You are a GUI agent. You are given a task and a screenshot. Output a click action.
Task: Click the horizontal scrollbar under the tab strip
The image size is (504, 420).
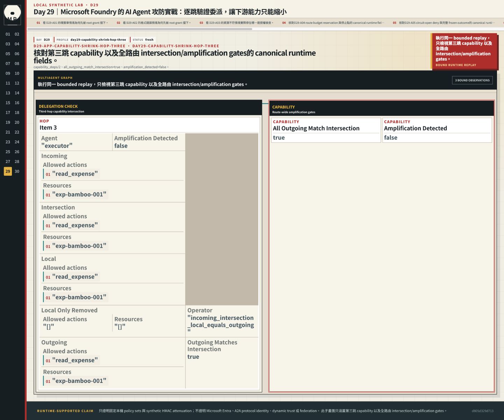pos(140,29)
